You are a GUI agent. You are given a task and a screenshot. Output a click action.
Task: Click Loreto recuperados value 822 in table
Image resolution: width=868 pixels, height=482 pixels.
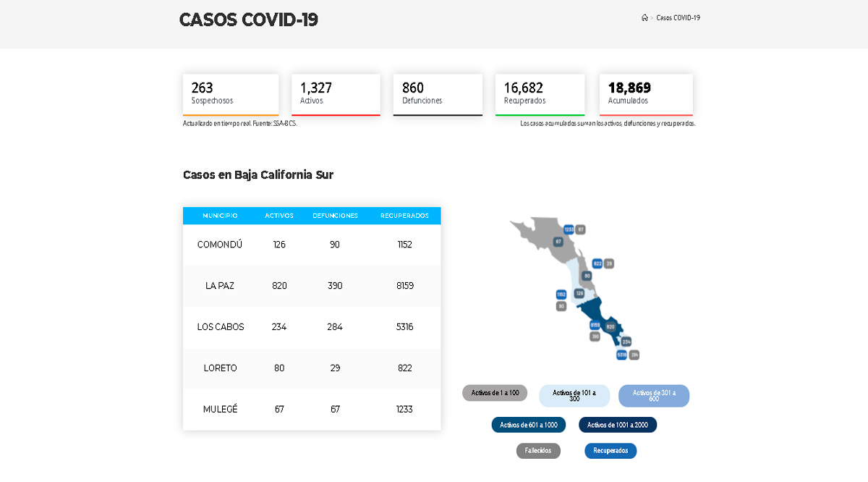click(404, 368)
